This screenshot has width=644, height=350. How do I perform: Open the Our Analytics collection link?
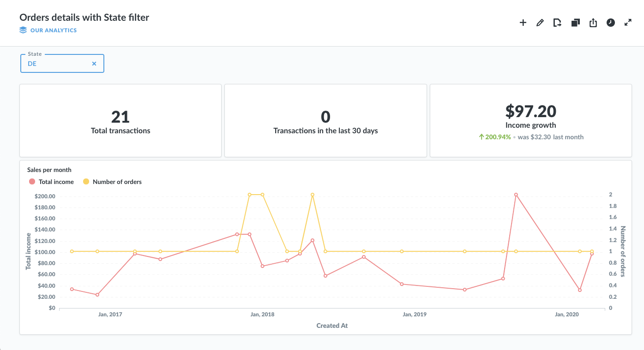(54, 30)
